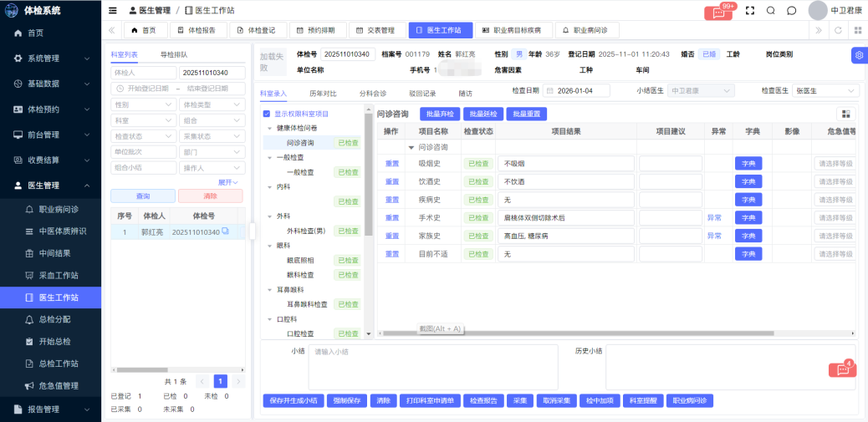The image size is (868, 422).
Task: Expand the 系统管理 sidebar menu
Action: [50, 58]
